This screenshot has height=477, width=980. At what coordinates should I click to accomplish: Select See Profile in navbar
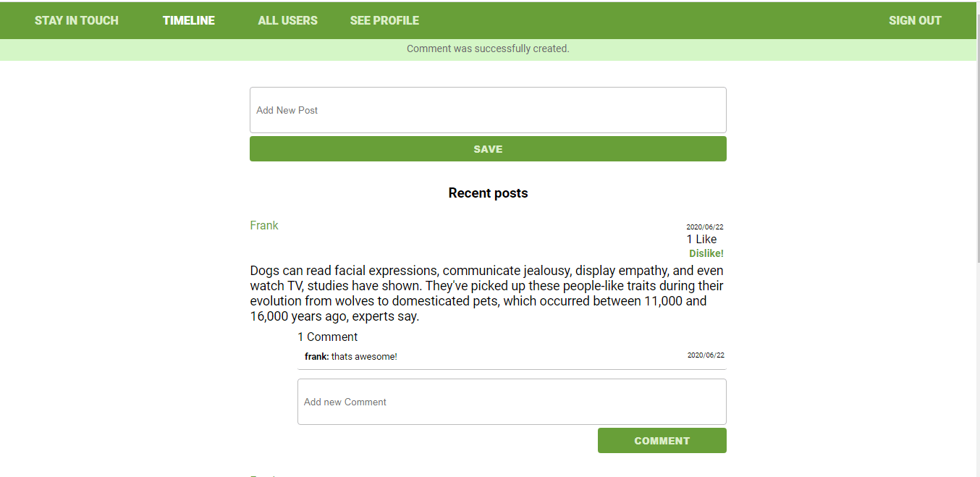point(384,20)
